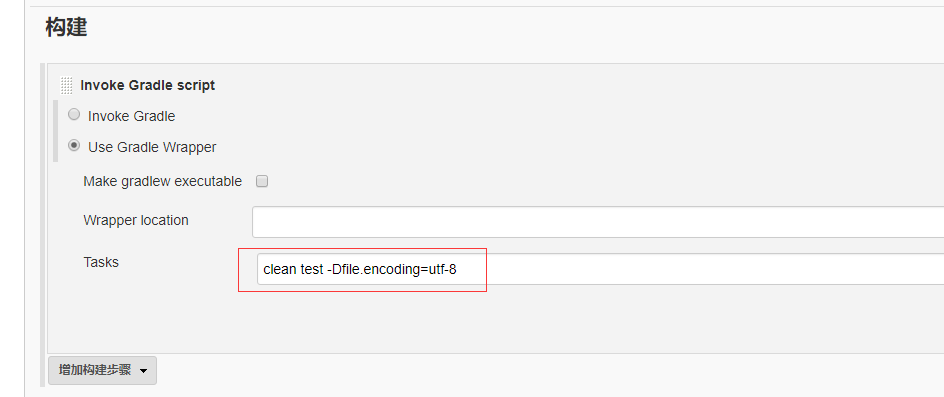
Task: Click the Invoke Gradle script title
Action: pos(148,86)
